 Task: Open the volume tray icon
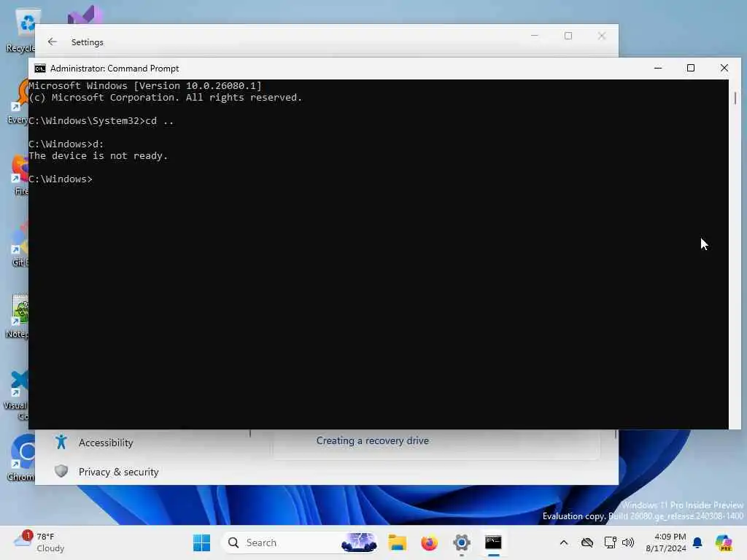[628, 542]
